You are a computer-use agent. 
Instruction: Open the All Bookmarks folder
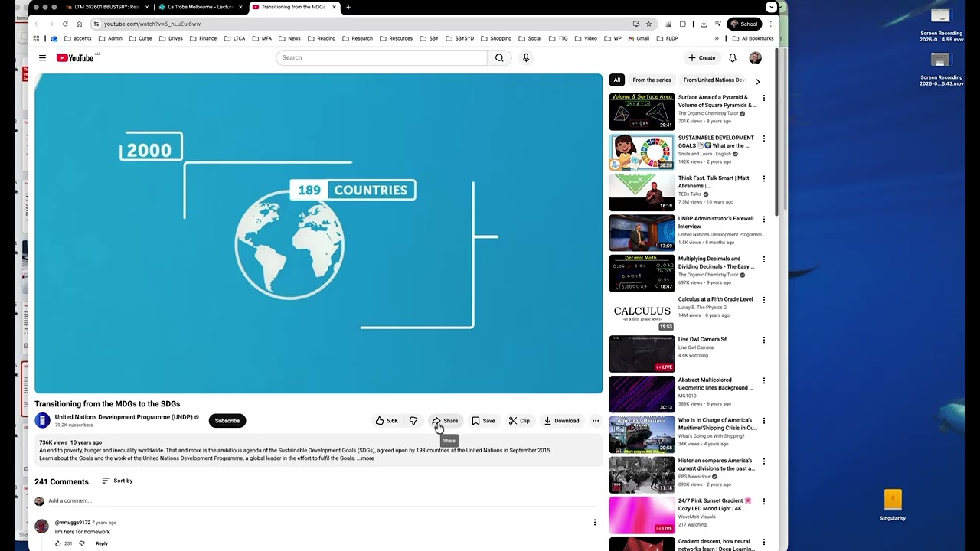[753, 38]
